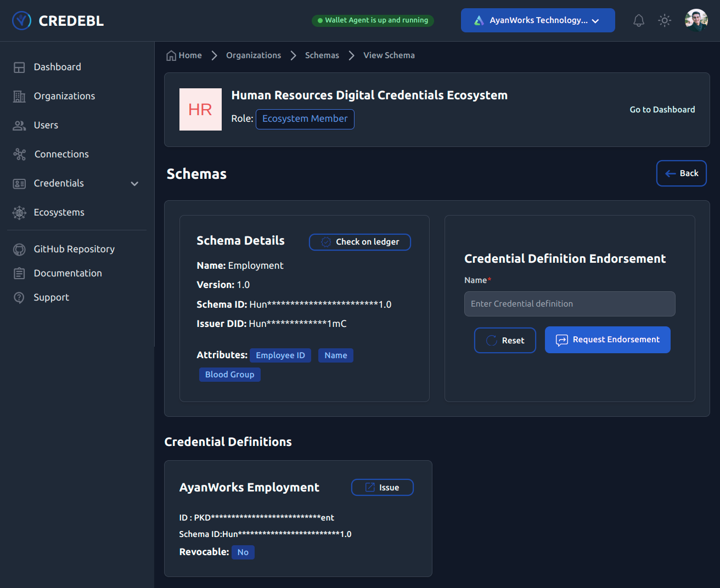Click the Check on ledger button

[360, 242]
